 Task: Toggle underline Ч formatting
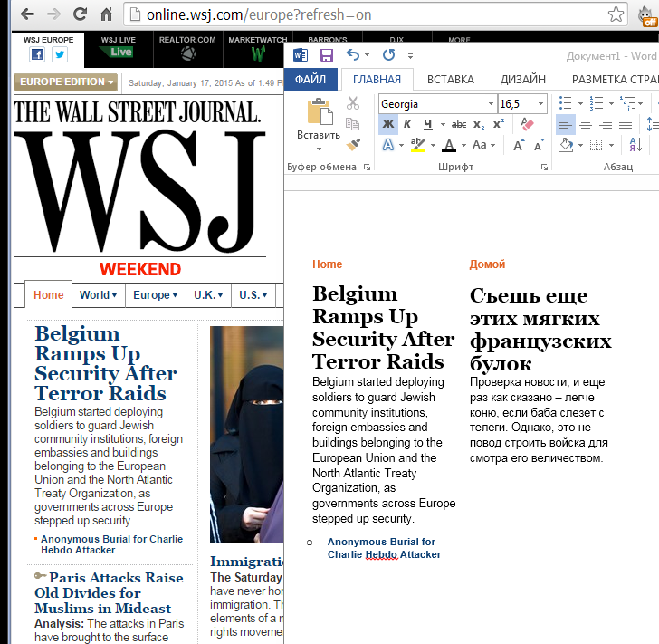coord(428,124)
